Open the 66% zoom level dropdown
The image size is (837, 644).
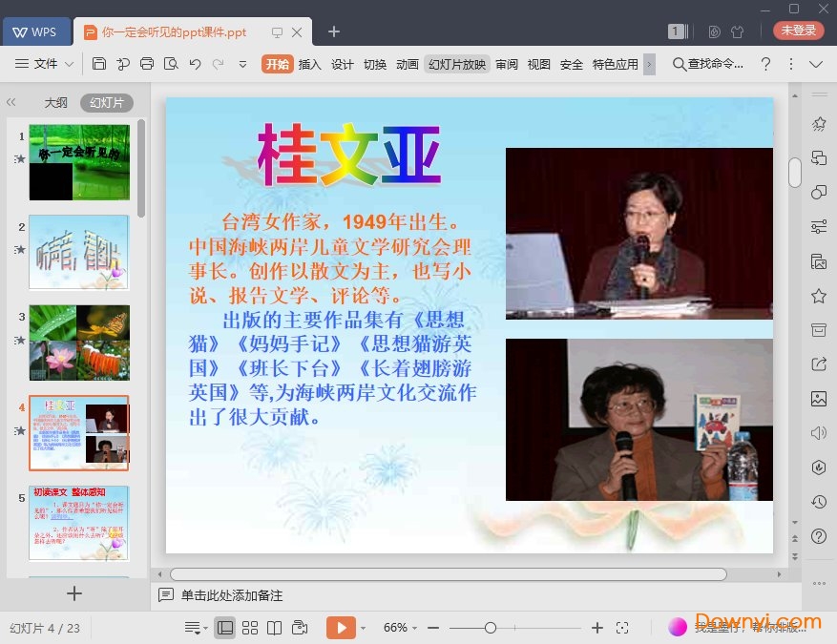400,628
